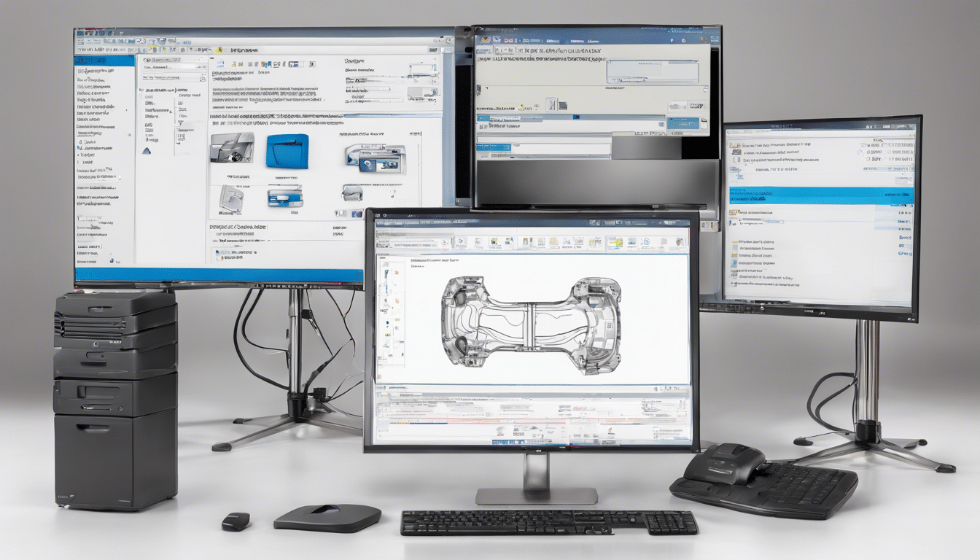Click the blue highlighted sidebar header on left monitor
Viewport: 980px width, 560px height.
pos(106,60)
